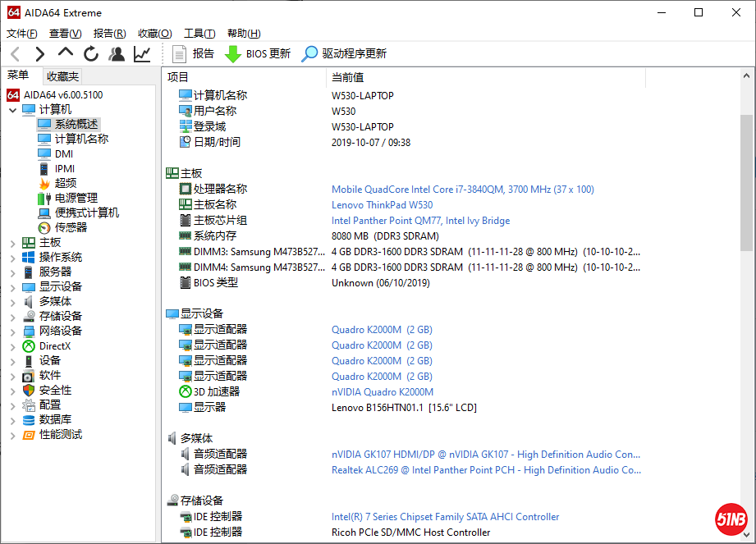Select 电源管理 in the sidebar tree
The image size is (756, 544).
pyautogui.click(x=76, y=198)
